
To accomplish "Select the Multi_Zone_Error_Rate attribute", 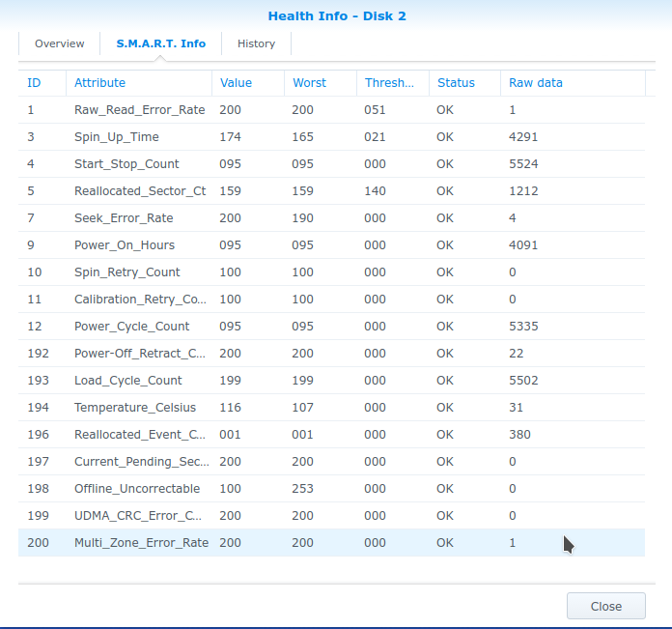I will tap(141, 542).
